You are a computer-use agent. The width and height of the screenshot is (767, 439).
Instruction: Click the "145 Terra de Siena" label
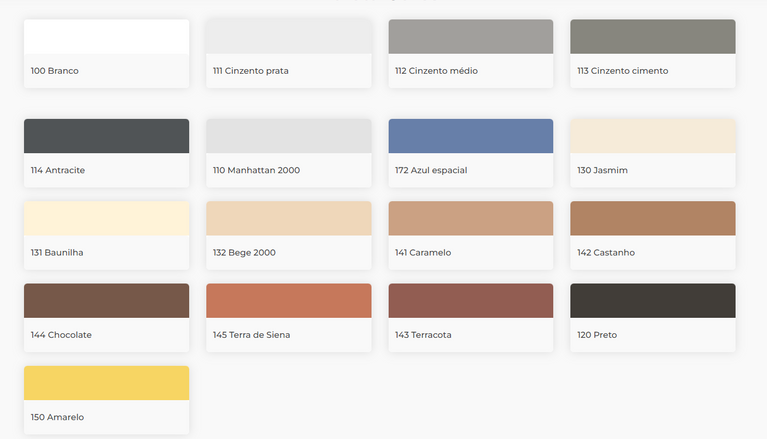pos(251,335)
